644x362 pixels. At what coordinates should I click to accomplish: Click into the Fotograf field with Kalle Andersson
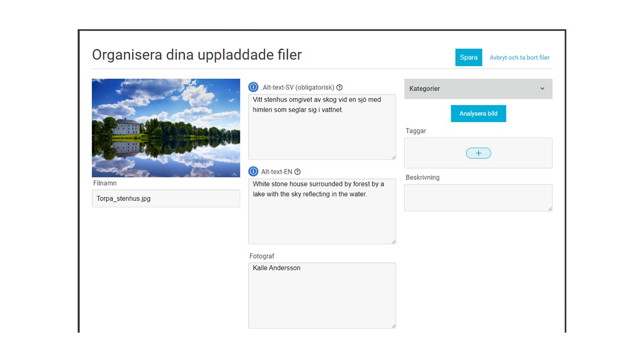[322, 297]
